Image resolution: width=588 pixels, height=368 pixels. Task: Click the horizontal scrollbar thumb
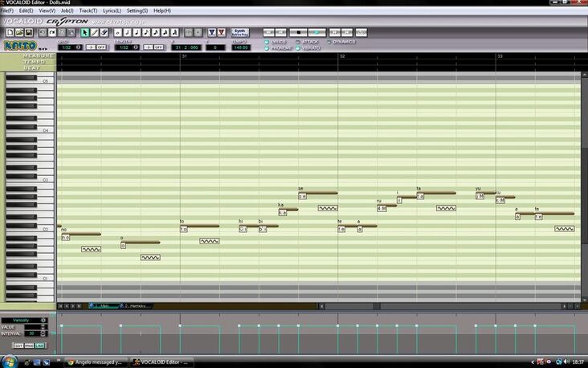tap(377, 306)
